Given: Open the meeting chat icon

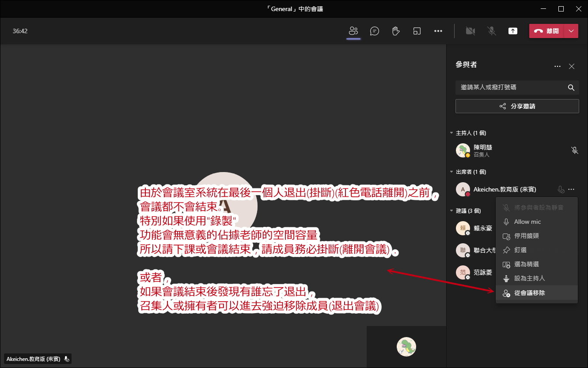Looking at the screenshot, I should [x=375, y=31].
